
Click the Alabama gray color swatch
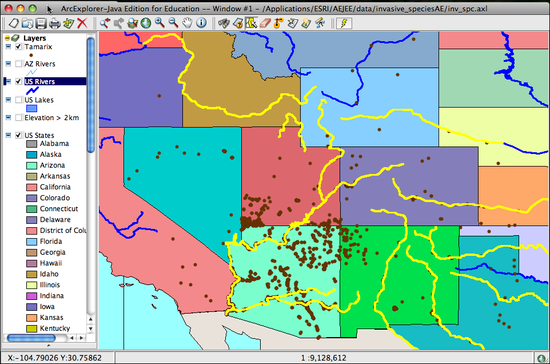point(32,144)
